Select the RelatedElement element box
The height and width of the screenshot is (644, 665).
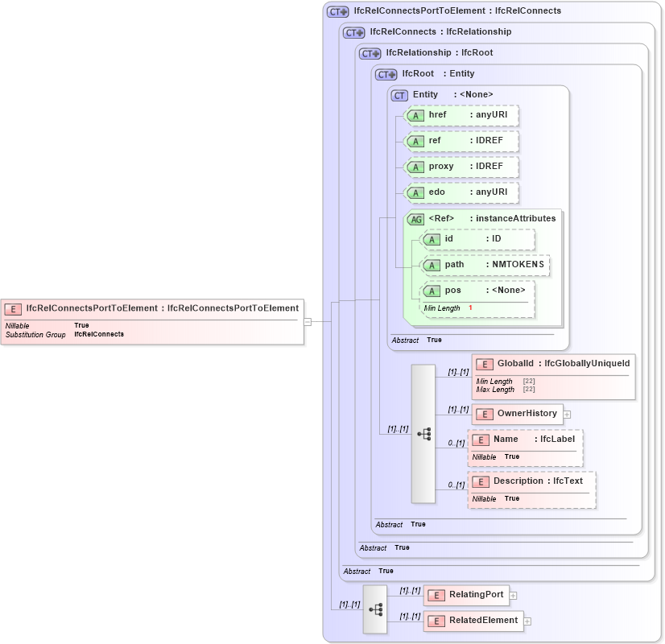[475, 621]
